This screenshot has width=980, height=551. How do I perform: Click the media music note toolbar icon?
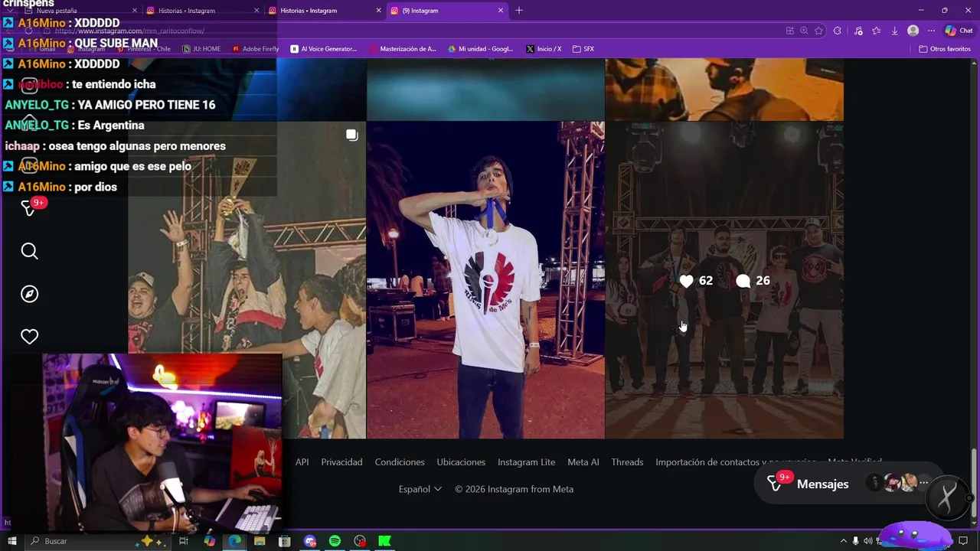pyautogui.click(x=857, y=31)
